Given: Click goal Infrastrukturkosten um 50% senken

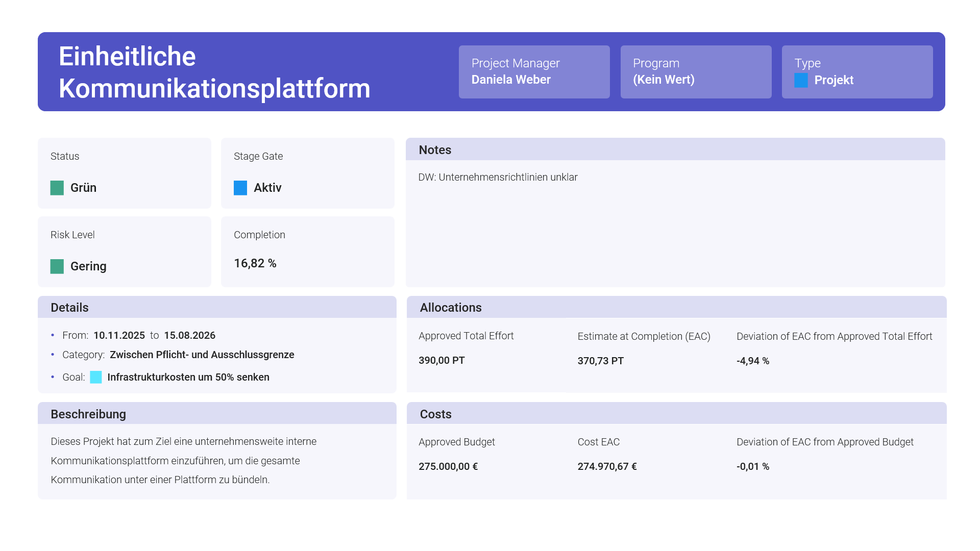Looking at the screenshot, I should [x=188, y=377].
